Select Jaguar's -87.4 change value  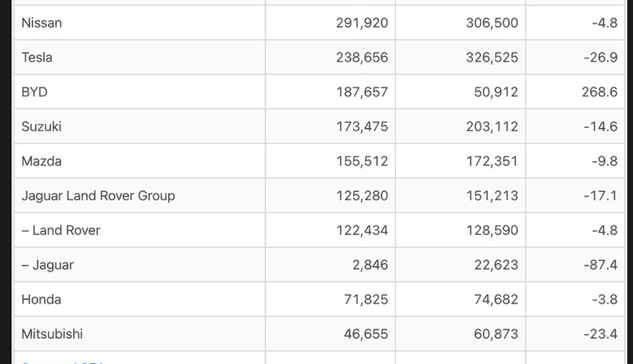[601, 265]
